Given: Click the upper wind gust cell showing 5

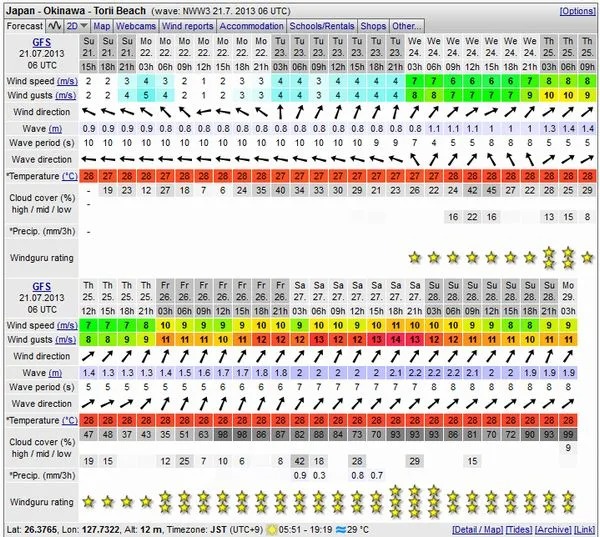Looking at the screenshot, I should [x=146, y=95].
